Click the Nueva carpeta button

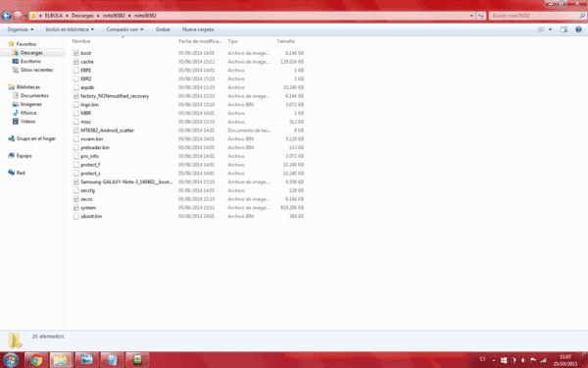pos(198,29)
